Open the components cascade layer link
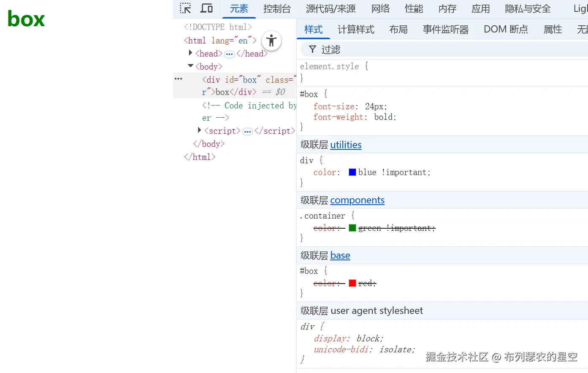 tap(357, 200)
